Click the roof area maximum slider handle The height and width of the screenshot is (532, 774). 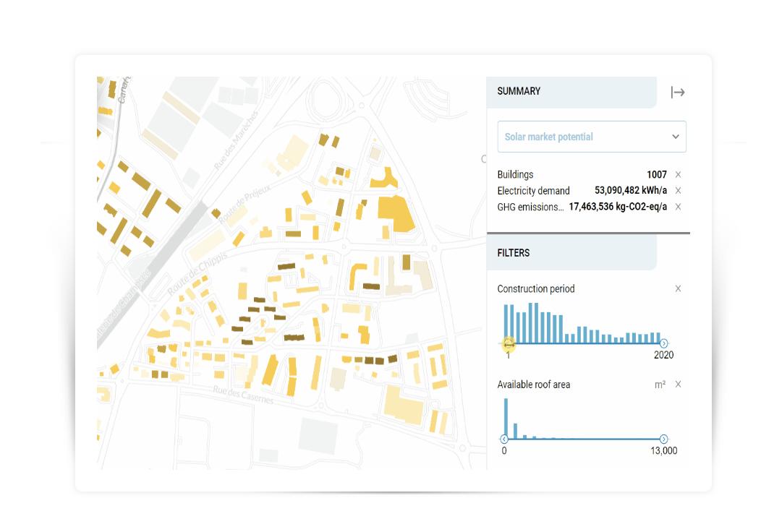(663, 439)
